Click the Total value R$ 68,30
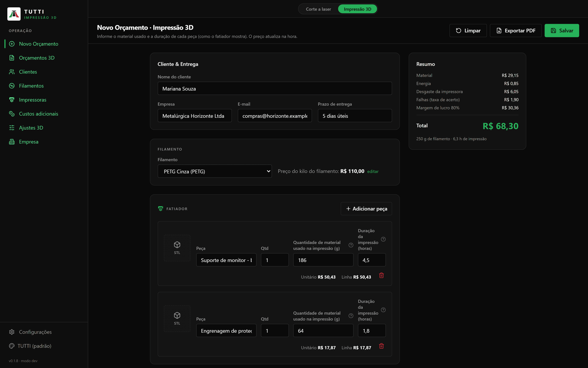 [500, 126]
